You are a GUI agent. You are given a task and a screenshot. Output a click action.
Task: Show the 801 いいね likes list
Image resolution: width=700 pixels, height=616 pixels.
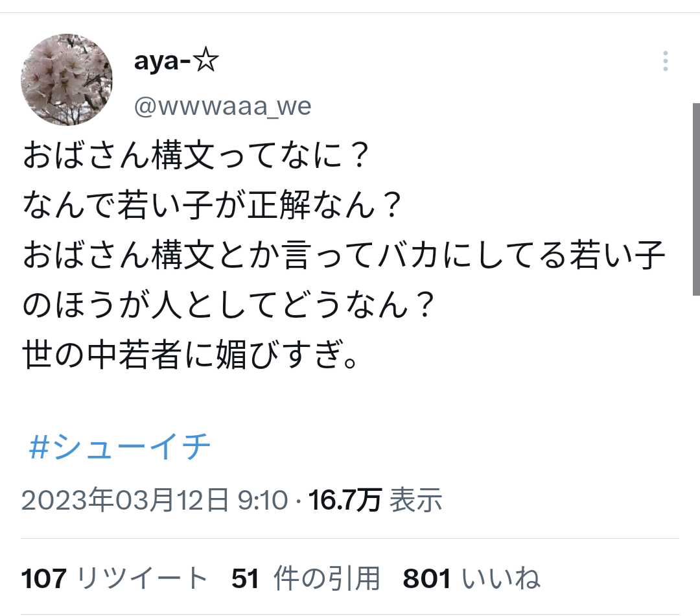pos(471,578)
